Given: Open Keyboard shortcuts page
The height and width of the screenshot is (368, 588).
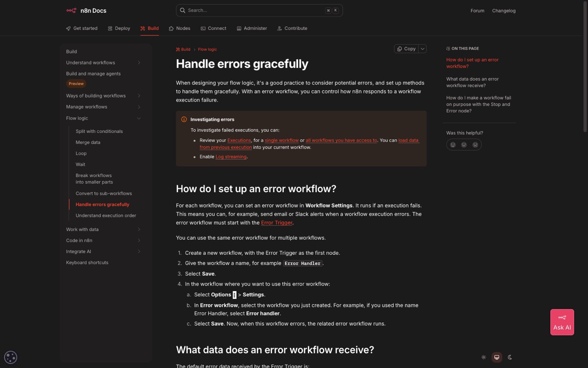Looking at the screenshot, I should tap(87, 263).
